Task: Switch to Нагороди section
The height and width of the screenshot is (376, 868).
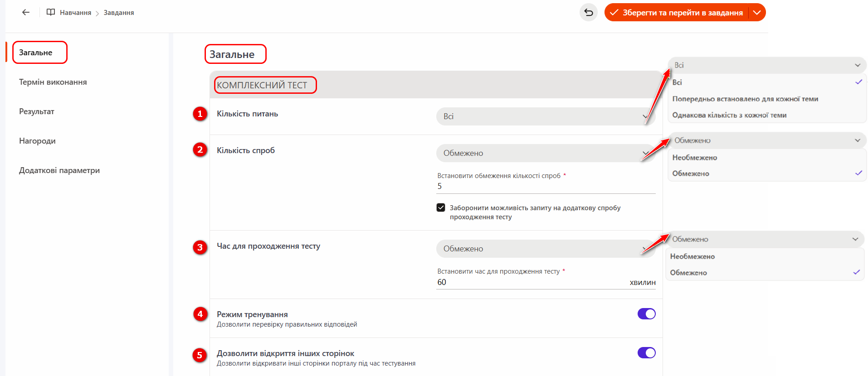Action: click(37, 141)
